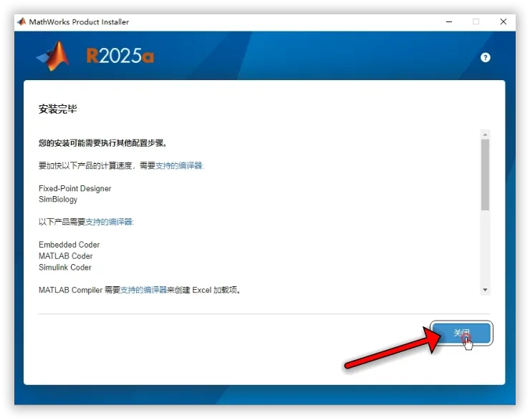Click the 安装完毕 heading

click(58, 109)
